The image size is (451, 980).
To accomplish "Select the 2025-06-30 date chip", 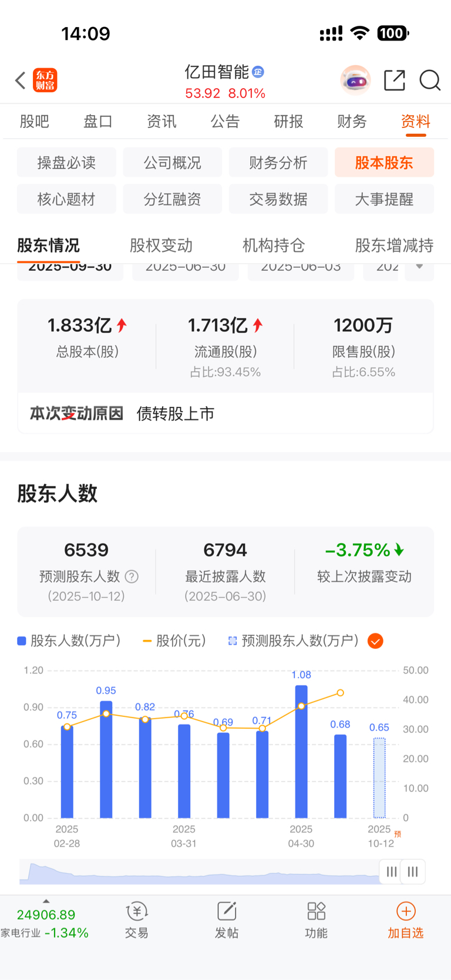I will pyautogui.click(x=186, y=272).
